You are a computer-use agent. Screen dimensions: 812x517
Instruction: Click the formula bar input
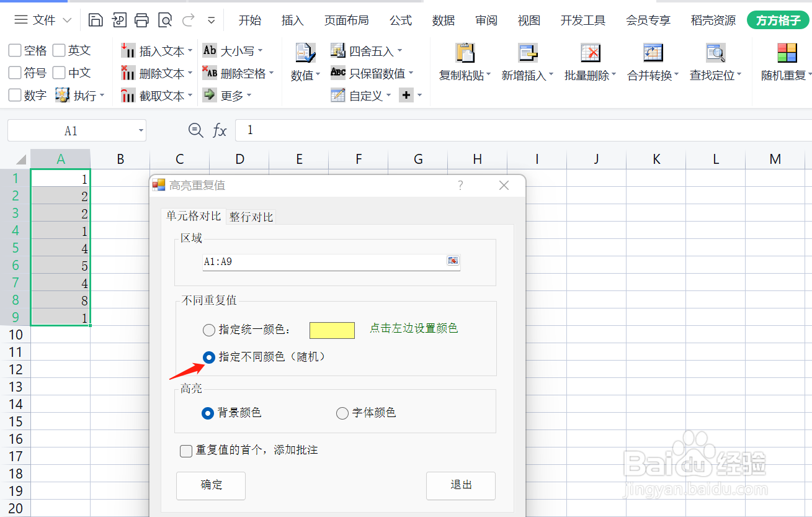coord(524,130)
